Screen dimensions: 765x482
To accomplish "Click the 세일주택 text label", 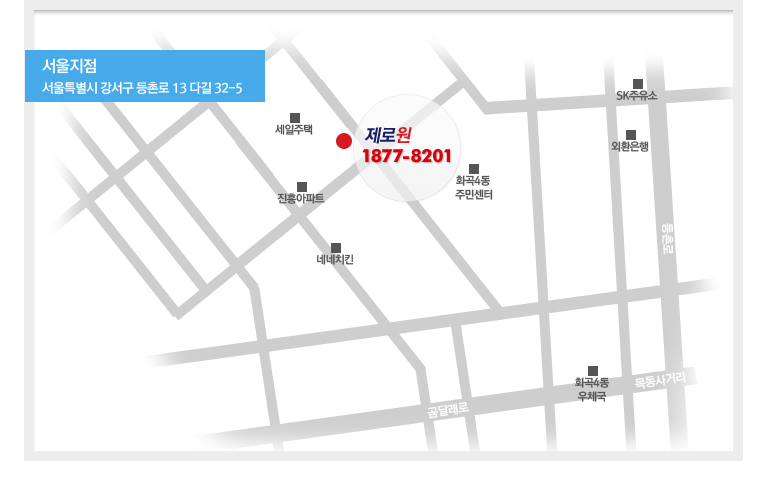I will 294,130.
